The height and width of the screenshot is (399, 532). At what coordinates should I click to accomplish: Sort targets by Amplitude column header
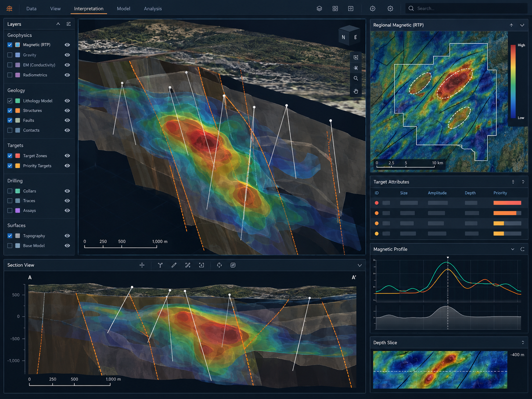(x=437, y=193)
